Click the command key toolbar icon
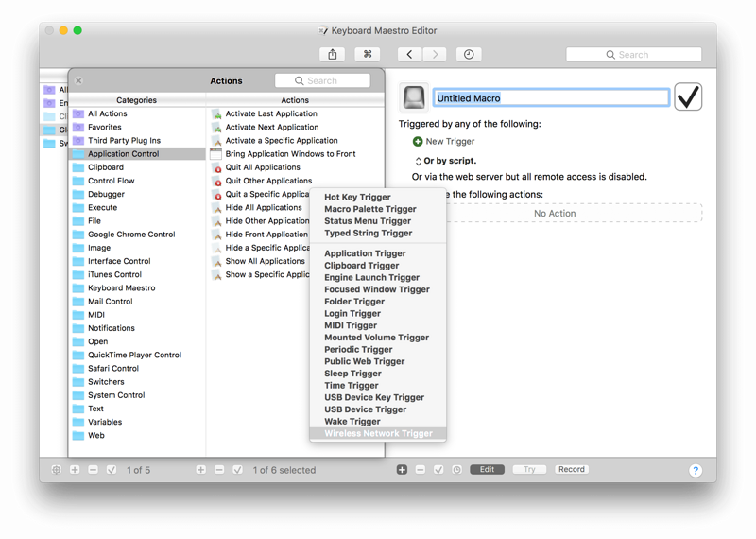This screenshot has height=539, width=756. coord(368,55)
